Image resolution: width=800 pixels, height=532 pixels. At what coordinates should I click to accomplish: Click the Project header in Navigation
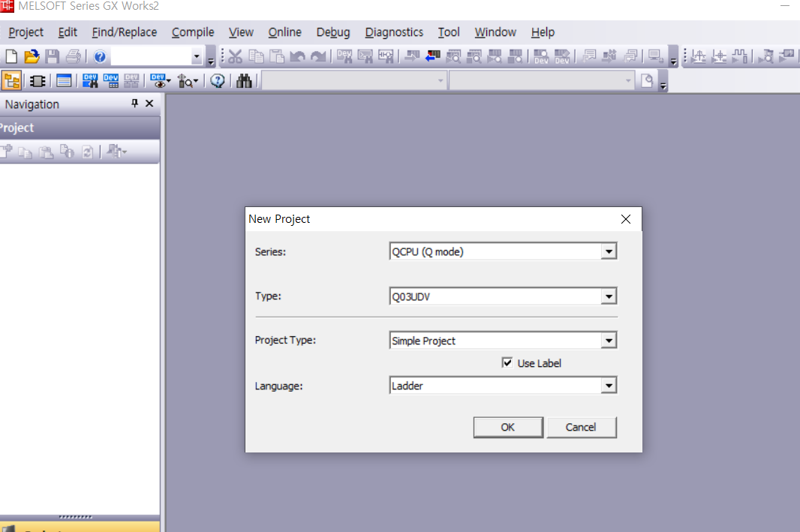[x=80, y=128]
